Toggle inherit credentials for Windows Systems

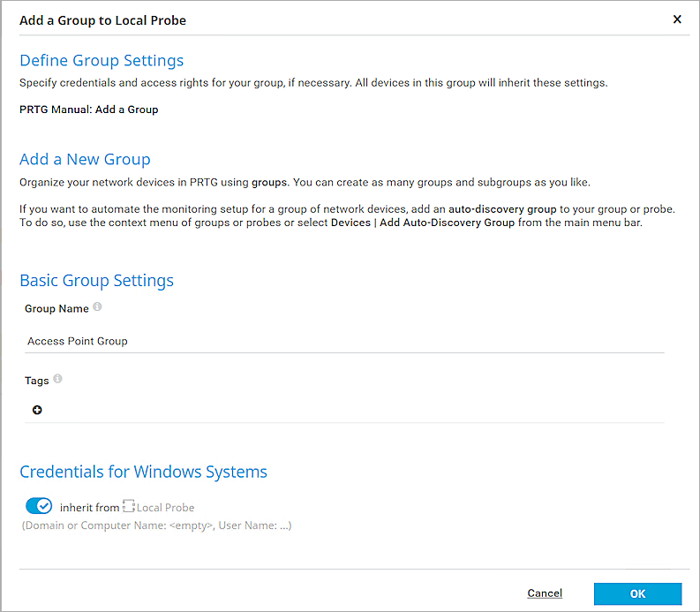(x=39, y=506)
